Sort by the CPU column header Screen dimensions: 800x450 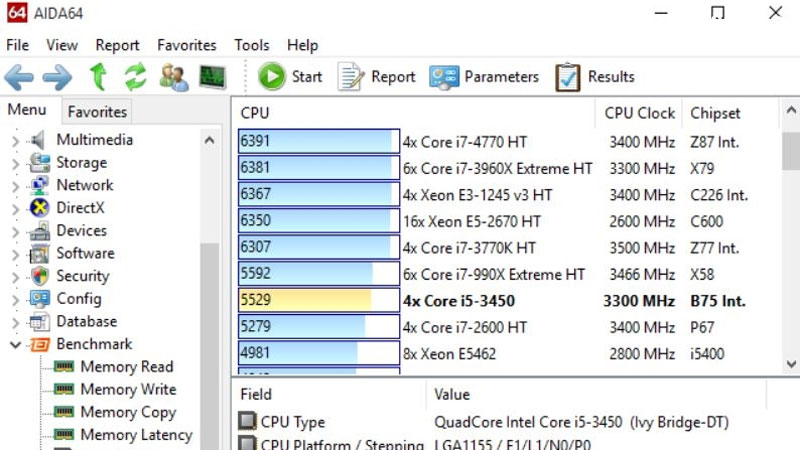tap(414, 113)
